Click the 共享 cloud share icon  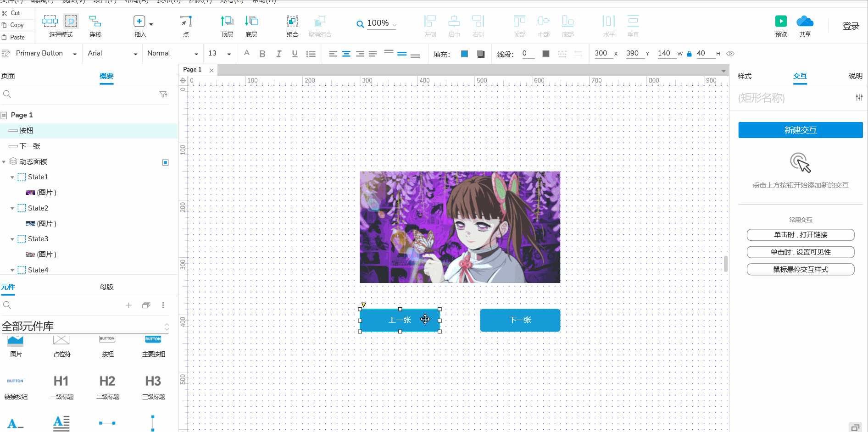tap(805, 21)
